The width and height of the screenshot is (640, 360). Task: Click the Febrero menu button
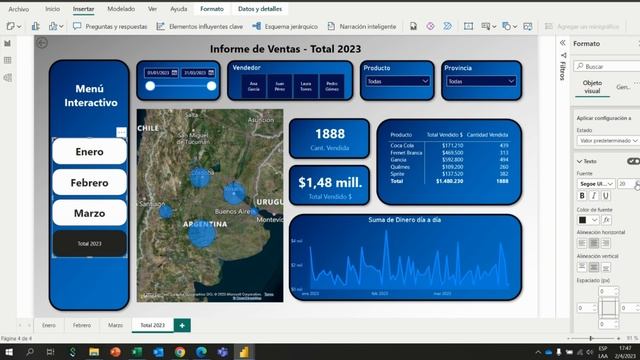tap(89, 182)
